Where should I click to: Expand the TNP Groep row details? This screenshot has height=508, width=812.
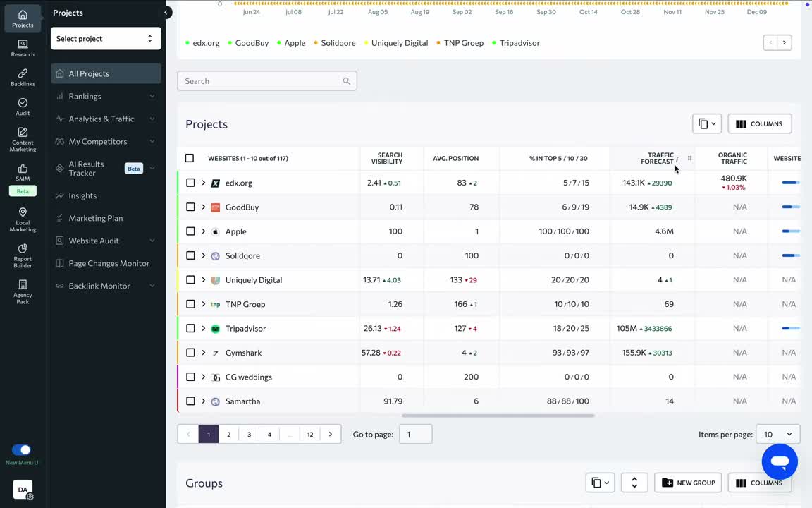(204, 304)
